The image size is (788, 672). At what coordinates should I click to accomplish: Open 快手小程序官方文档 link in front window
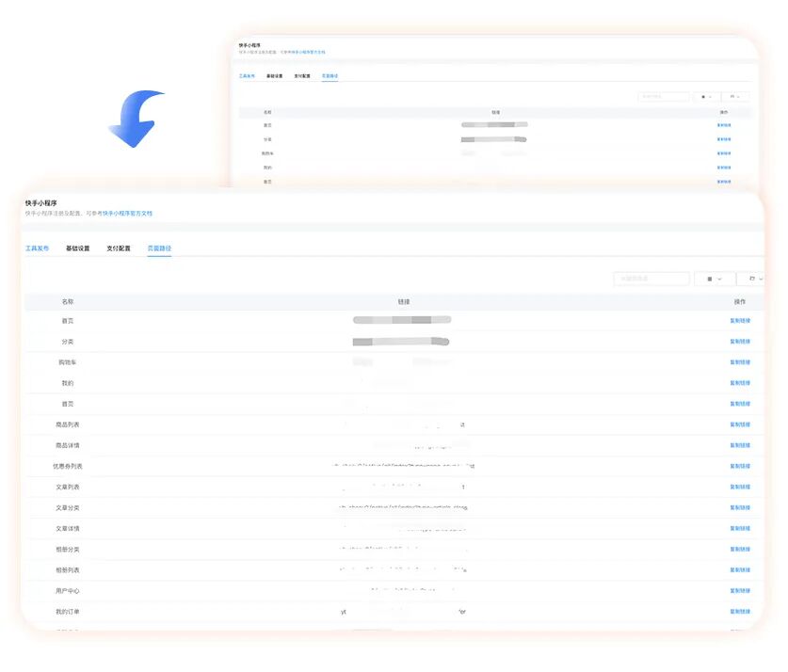[x=128, y=214]
